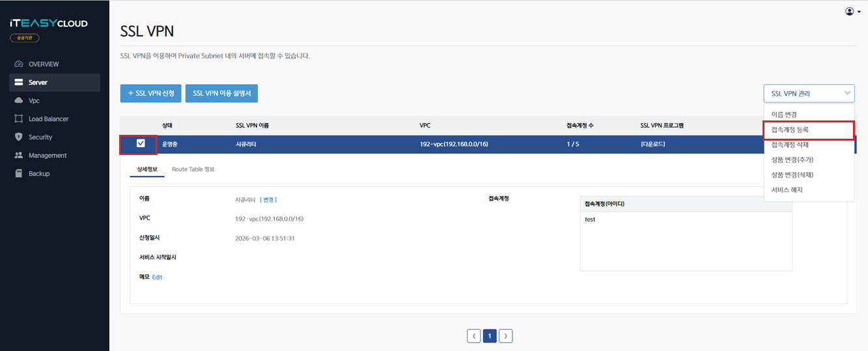Click the OVERVIEW dashboard icon in sidebar
The height and width of the screenshot is (351, 868).
click(x=18, y=64)
